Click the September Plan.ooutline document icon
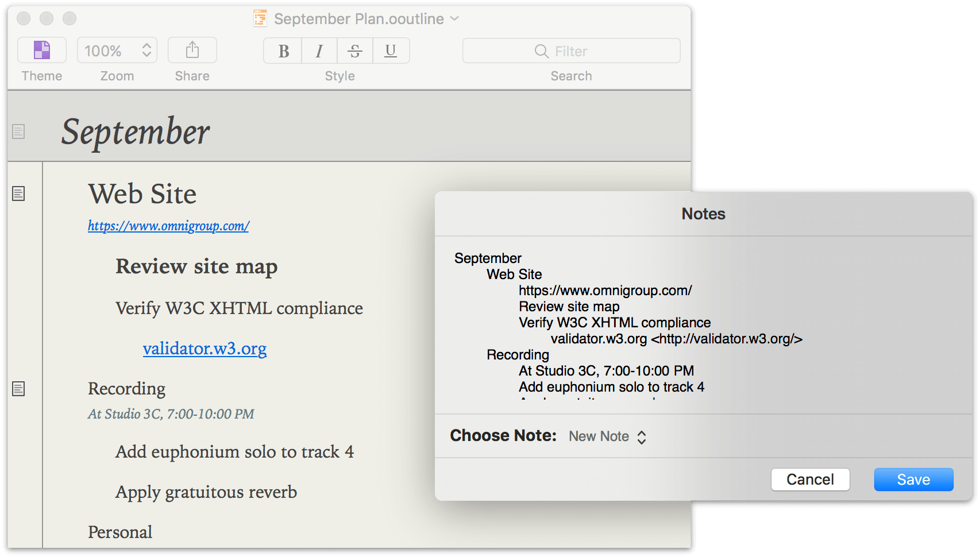This screenshot has height=557, width=980. point(260,18)
